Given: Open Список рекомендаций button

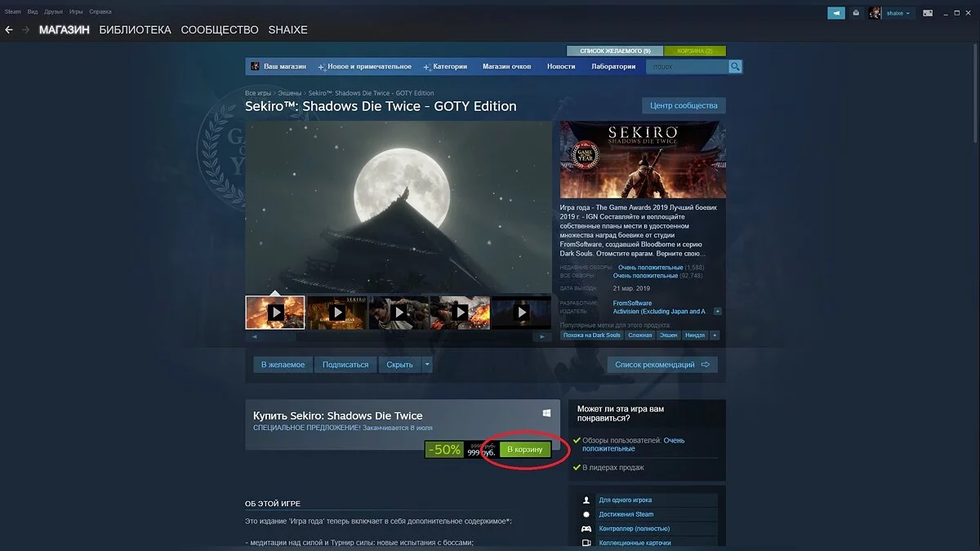Looking at the screenshot, I should click(x=662, y=364).
